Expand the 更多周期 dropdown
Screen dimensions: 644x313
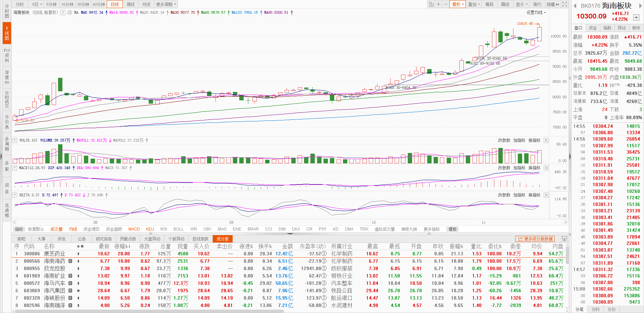click(166, 4)
